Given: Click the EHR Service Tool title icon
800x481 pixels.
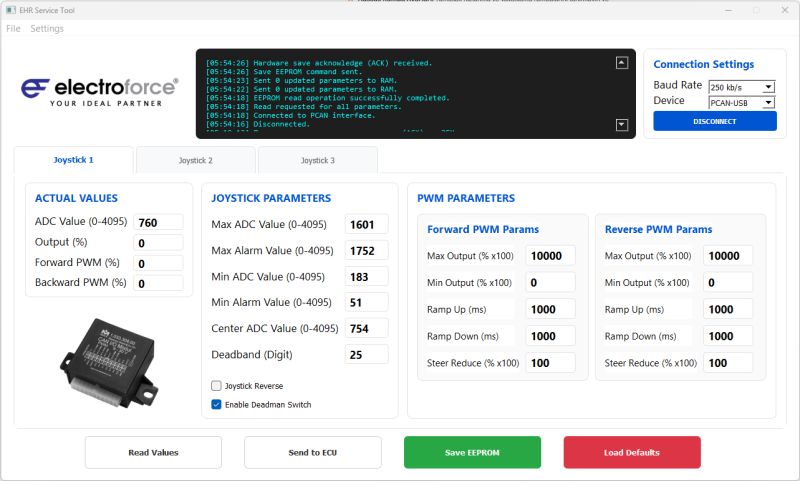Looking at the screenshot, I should 11,10.
